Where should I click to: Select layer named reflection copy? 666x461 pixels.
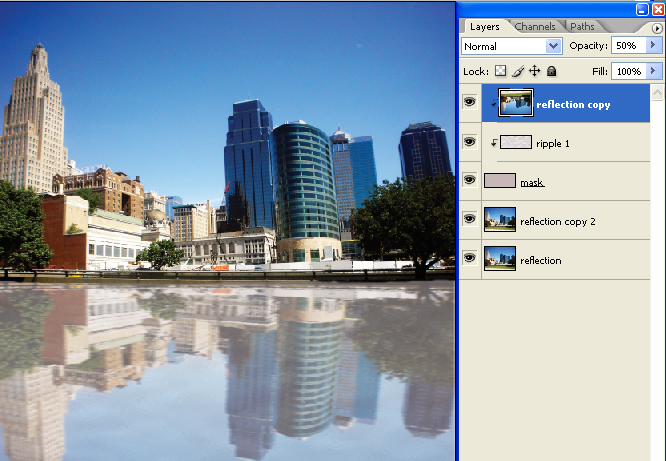pos(573,105)
